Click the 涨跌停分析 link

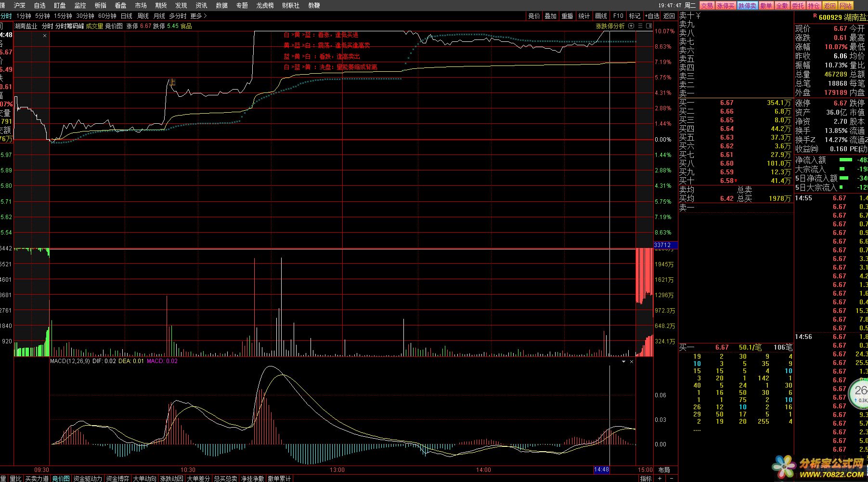click(610, 26)
